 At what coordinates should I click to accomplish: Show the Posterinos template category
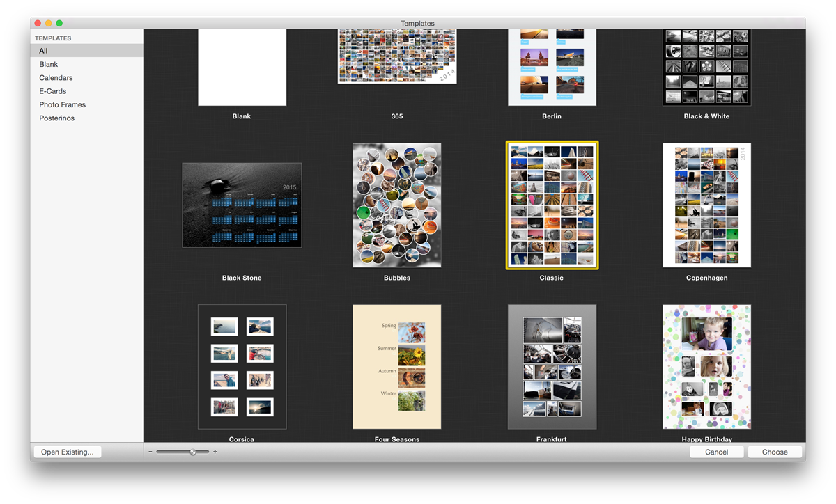click(x=56, y=118)
